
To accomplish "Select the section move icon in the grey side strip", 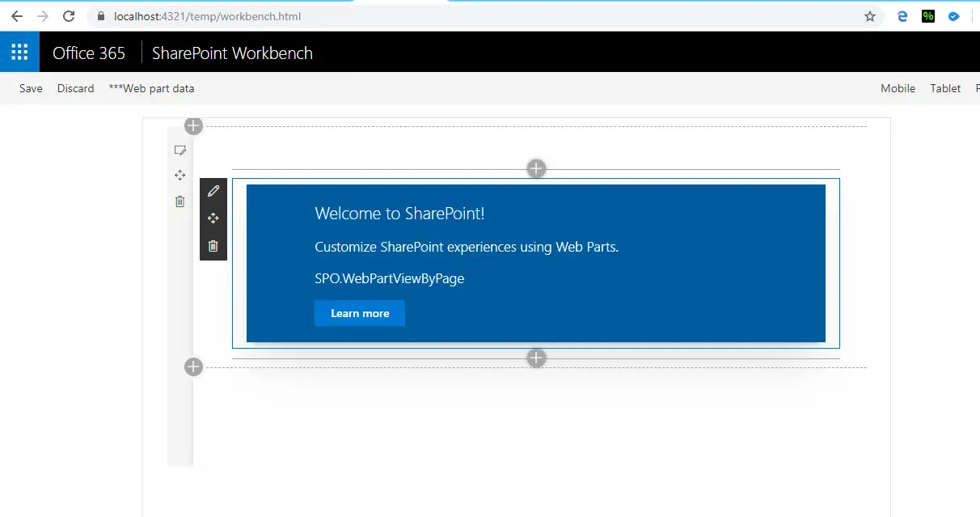I will tap(180, 176).
